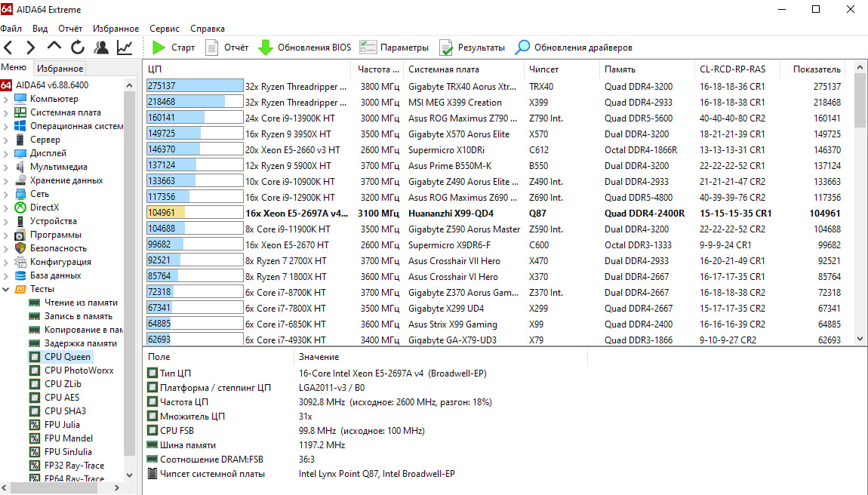The height and width of the screenshot is (495, 868).
Task: Go back with the left arrow icon
Action: [x=8, y=48]
